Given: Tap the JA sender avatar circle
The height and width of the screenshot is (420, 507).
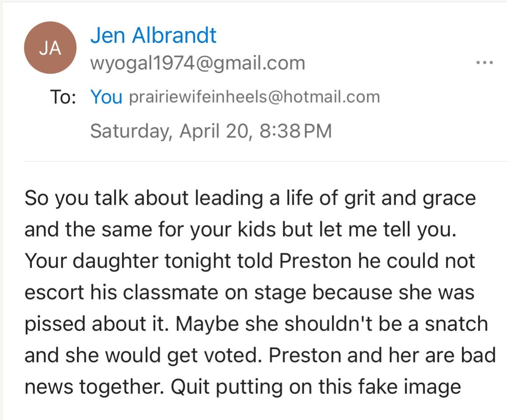Looking at the screenshot, I should [x=50, y=48].
